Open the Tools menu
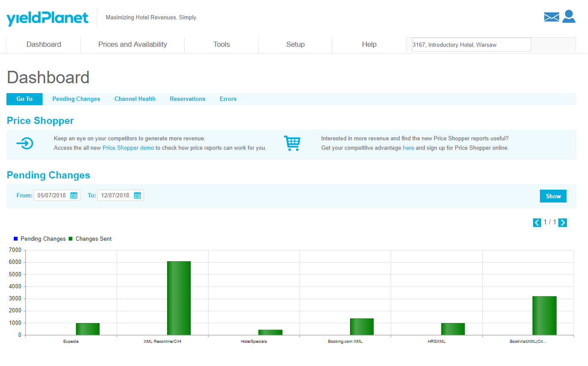Screen dimensions: 588x366 pos(222,45)
